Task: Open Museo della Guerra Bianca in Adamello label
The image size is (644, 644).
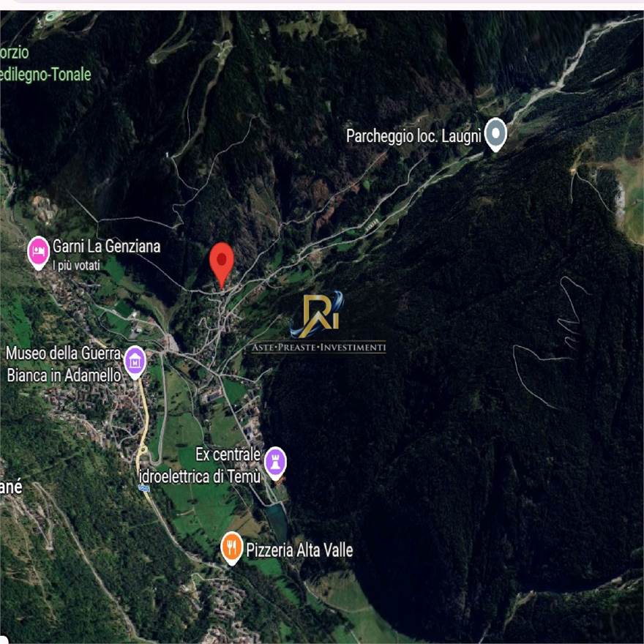Action: (x=64, y=364)
